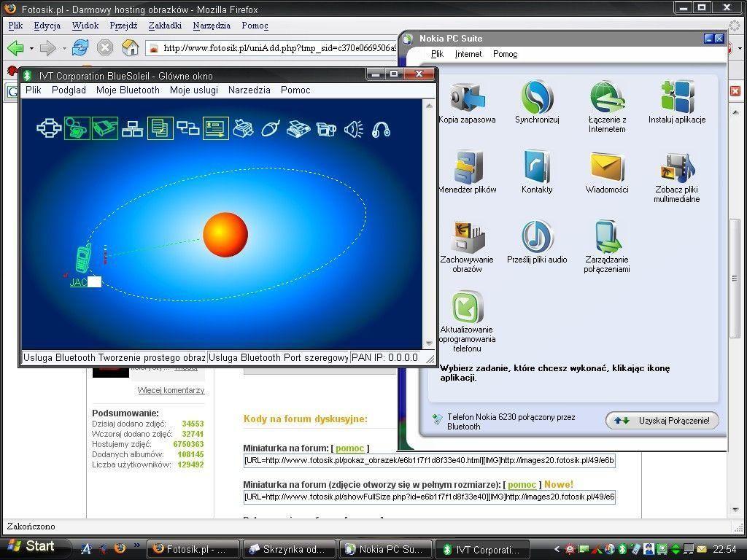
Task: Open Instaluj aplikacje in Nokia PC Suite
Action: click(677, 103)
